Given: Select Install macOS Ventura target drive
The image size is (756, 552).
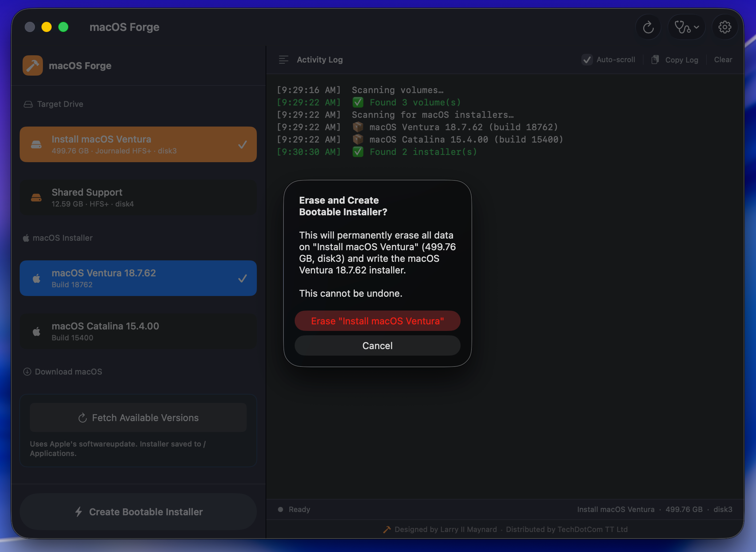Looking at the screenshot, I should [x=138, y=144].
